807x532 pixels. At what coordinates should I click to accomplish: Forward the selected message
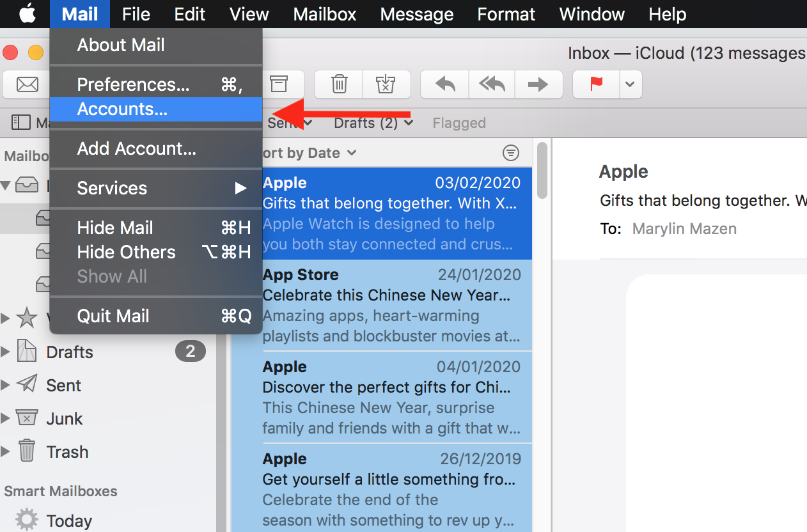point(538,84)
